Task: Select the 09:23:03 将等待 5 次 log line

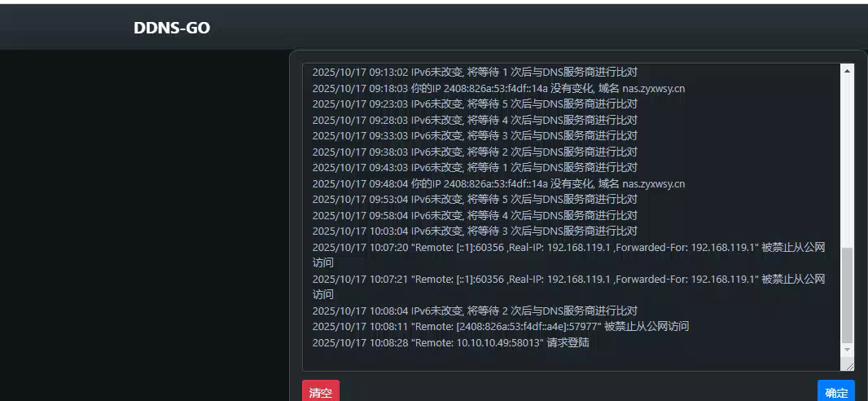Action: (x=475, y=104)
